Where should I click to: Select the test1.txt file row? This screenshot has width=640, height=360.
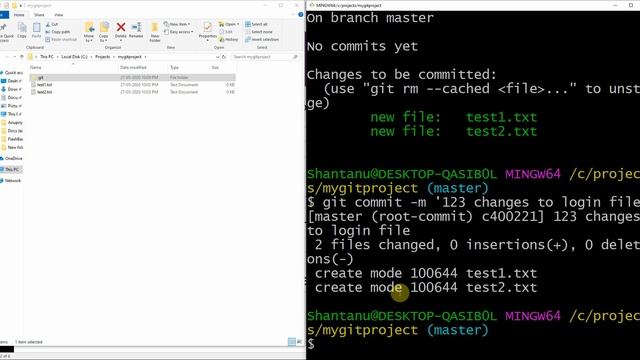click(x=133, y=84)
